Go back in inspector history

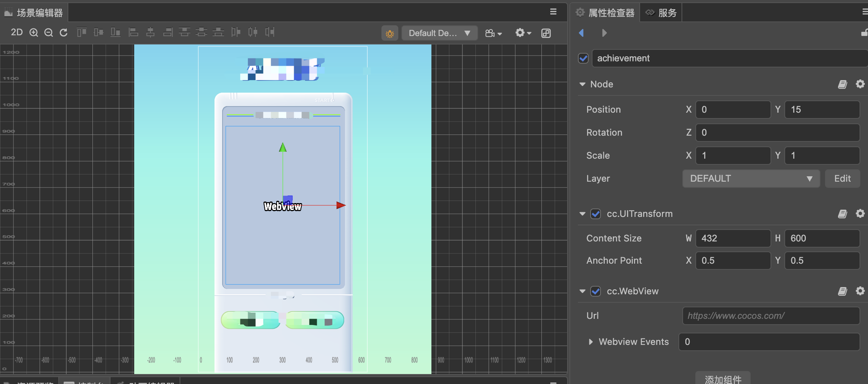tap(581, 33)
